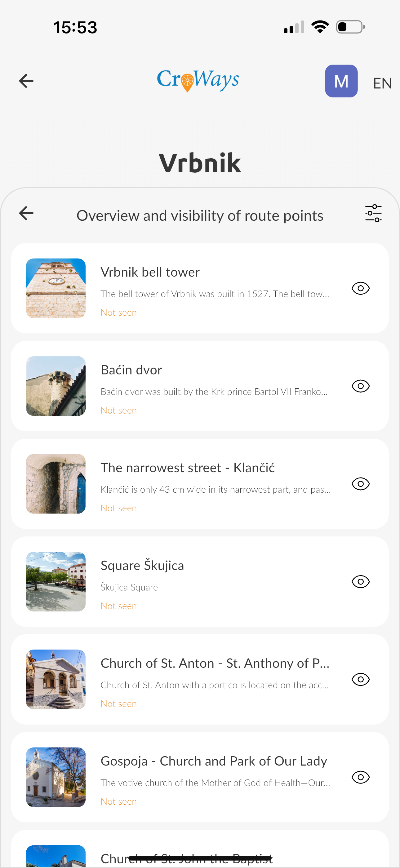Open the EN language selector
Viewport: 400px width, 868px height.
[x=382, y=83]
